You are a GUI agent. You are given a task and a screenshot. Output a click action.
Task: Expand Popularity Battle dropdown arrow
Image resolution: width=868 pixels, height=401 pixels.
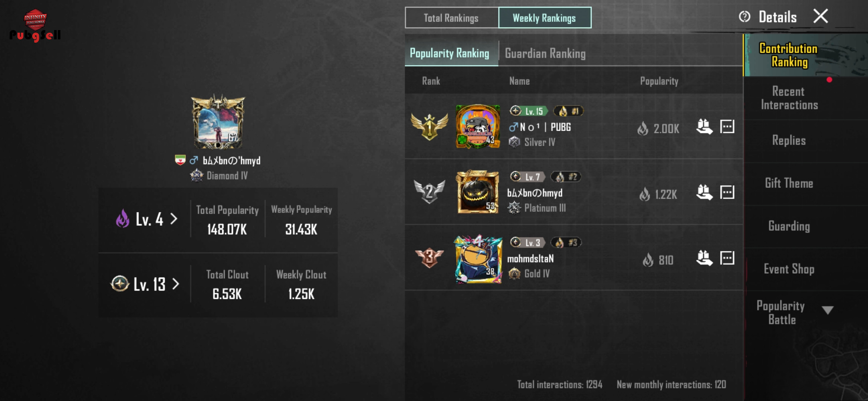tap(828, 310)
